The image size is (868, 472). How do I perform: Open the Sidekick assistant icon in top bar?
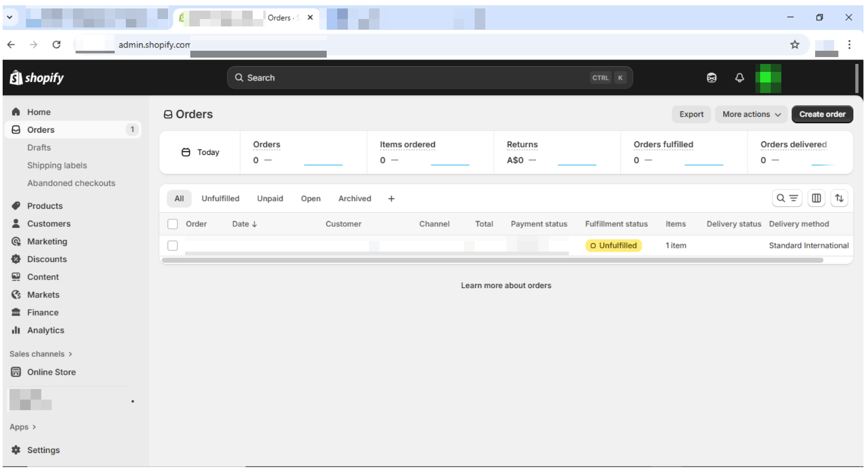coord(712,78)
